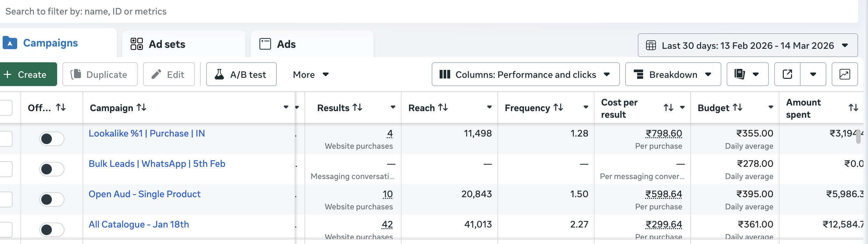Sort by Amount spent arrows
This screenshot has width=868, height=244.
pyautogui.click(x=853, y=108)
